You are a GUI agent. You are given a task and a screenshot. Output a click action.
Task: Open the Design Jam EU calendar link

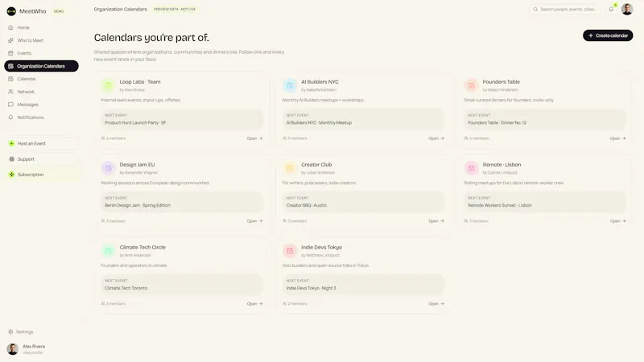pyautogui.click(x=254, y=220)
